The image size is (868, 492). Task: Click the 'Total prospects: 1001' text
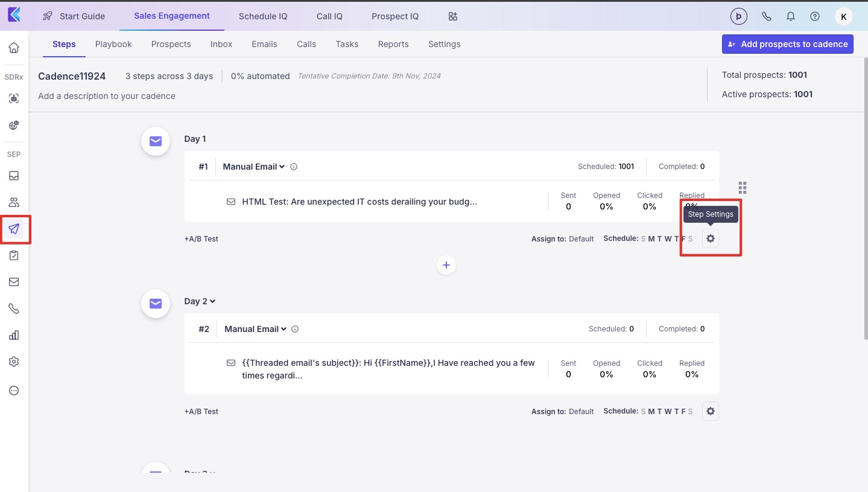(x=764, y=75)
